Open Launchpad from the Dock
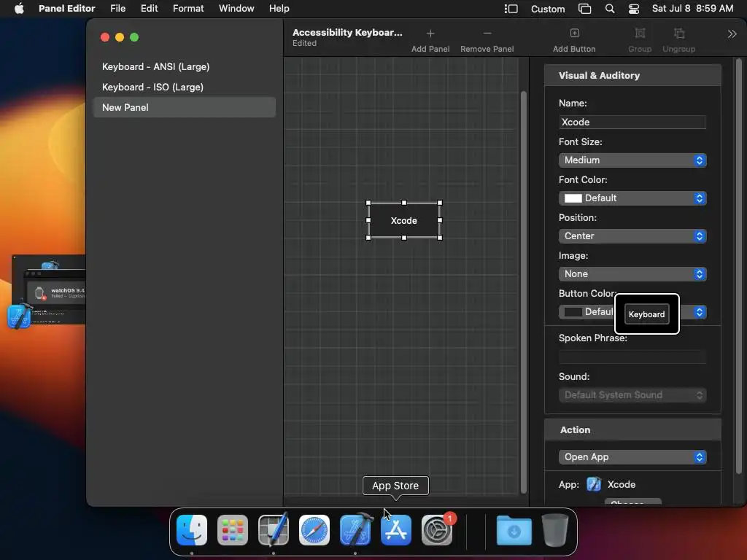Screen dimensions: 747x560 click(x=233, y=530)
